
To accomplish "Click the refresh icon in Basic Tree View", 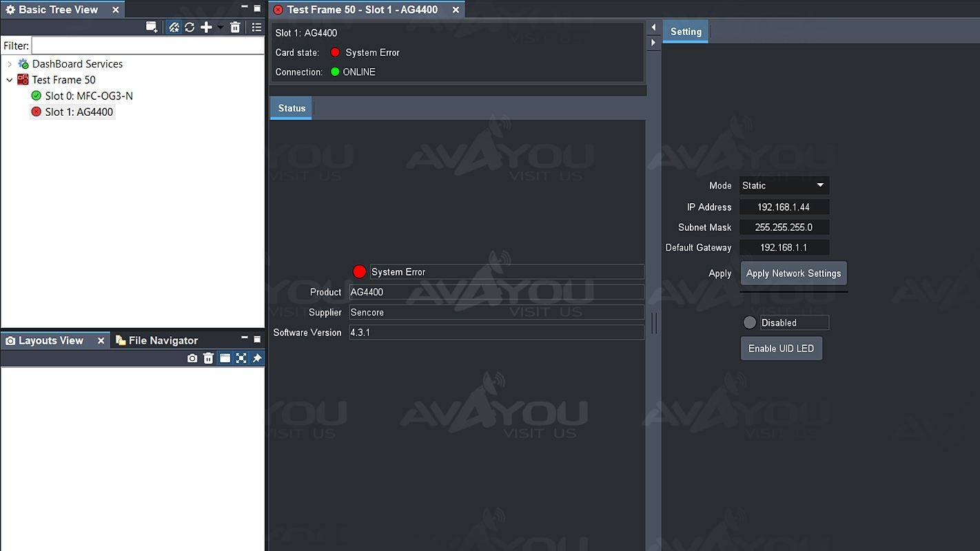I will [x=190, y=28].
